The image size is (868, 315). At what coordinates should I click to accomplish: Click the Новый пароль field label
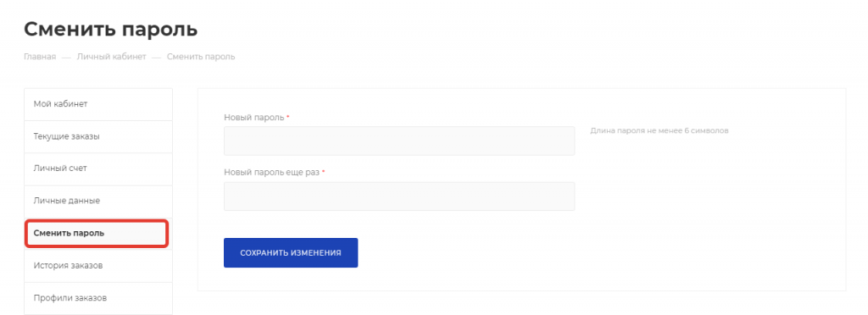pos(254,117)
